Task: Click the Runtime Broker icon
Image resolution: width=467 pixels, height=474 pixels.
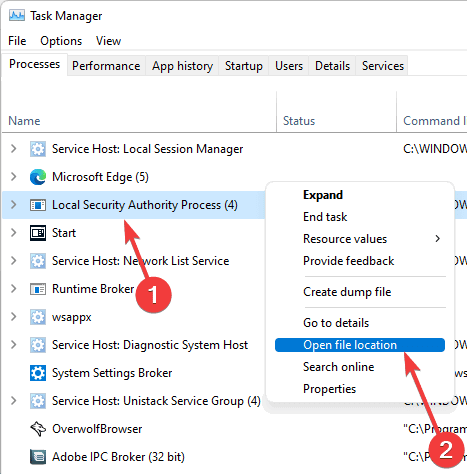Action: click(38, 289)
